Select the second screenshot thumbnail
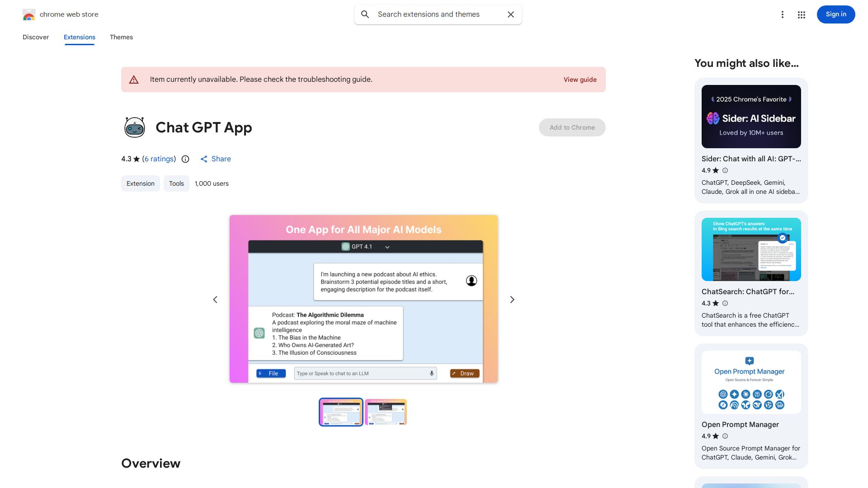Screen dimensions: 868x488 [x=385, y=412]
